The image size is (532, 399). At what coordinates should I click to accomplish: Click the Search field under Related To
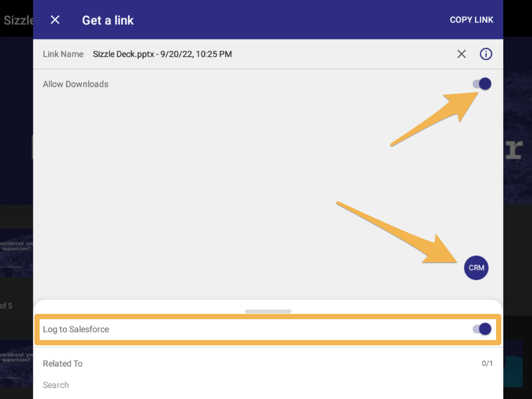56,385
